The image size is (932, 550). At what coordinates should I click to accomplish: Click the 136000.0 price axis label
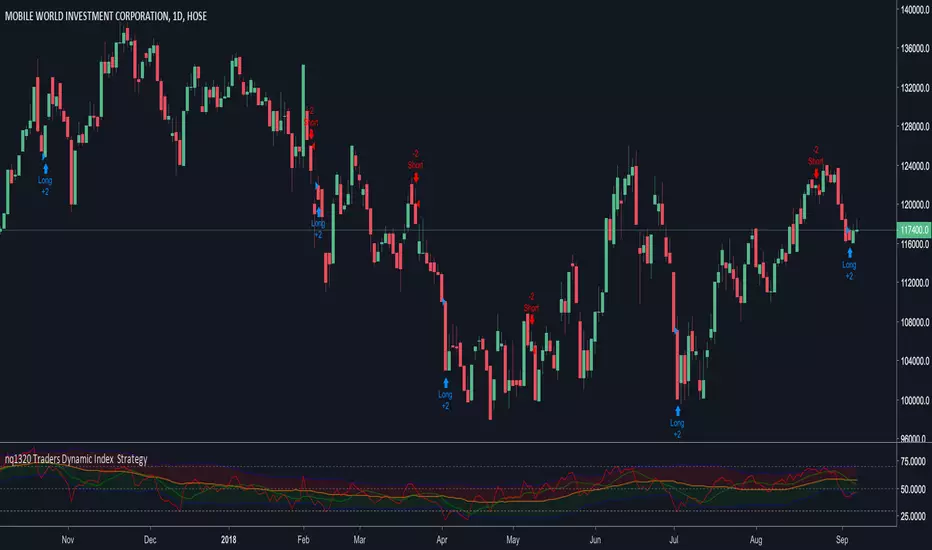[915, 48]
